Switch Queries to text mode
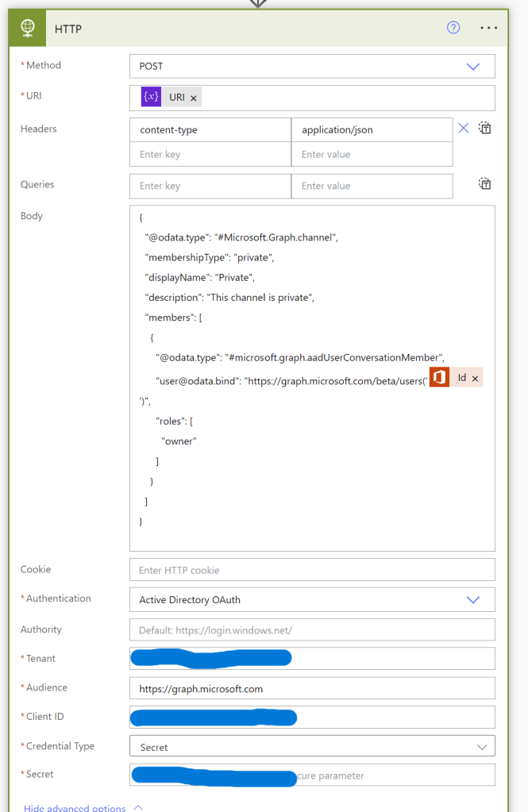This screenshot has height=812, width=528. click(484, 184)
